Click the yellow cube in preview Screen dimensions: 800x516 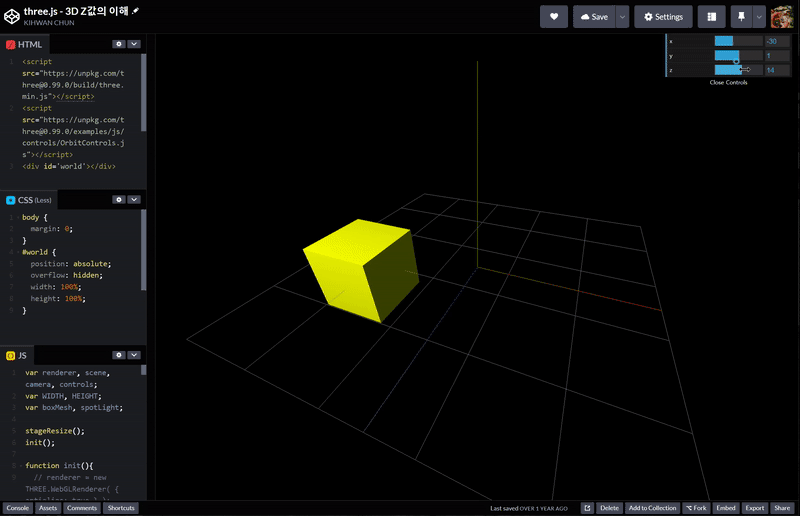coord(361,269)
